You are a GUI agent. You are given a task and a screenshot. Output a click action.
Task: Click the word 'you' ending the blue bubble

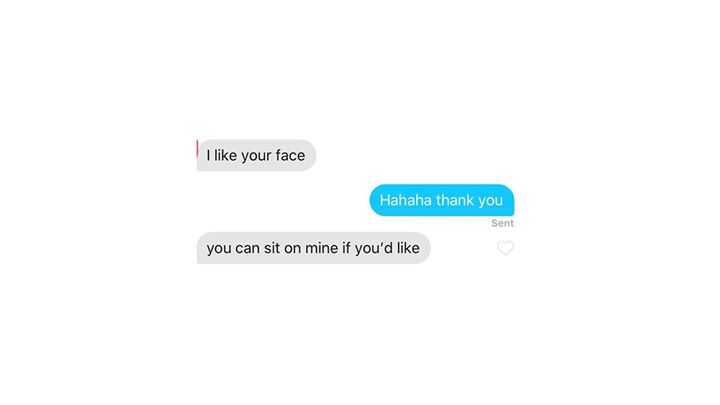(490, 201)
